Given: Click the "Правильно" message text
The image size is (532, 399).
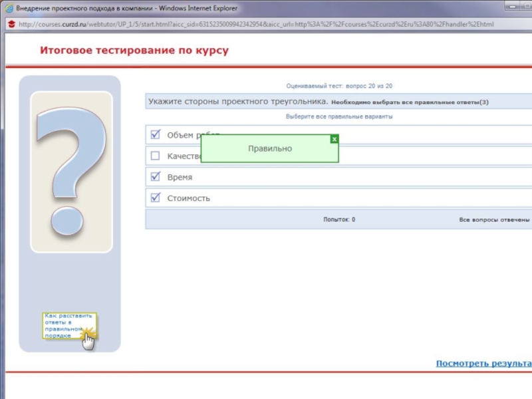Looking at the screenshot, I should pos(270,148).
